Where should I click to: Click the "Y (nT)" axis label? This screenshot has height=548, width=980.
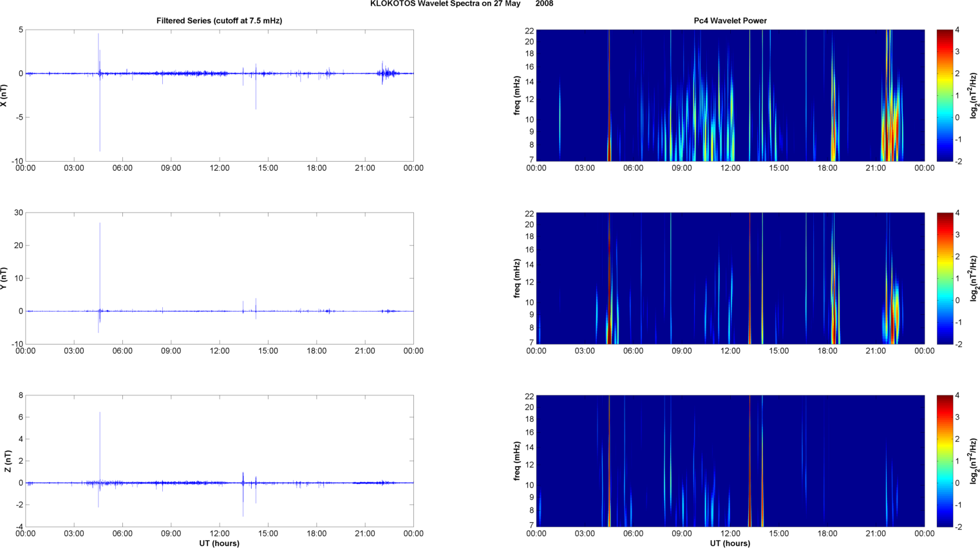tap(5, 278)
